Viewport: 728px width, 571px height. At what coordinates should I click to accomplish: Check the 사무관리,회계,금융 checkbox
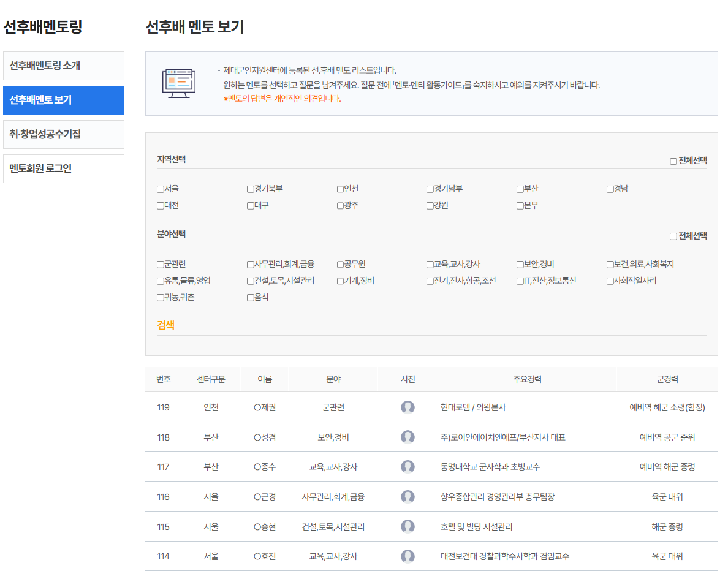250,264
